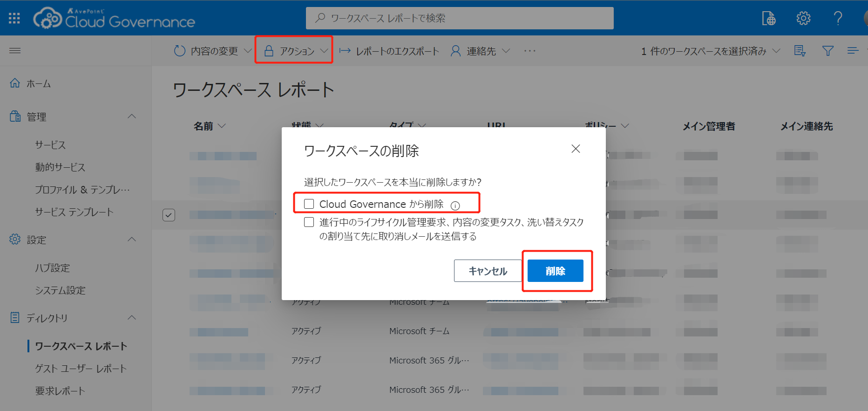Toggle the hamburger navigation menu
Screen dimensions: 868x411
point(15,50)
